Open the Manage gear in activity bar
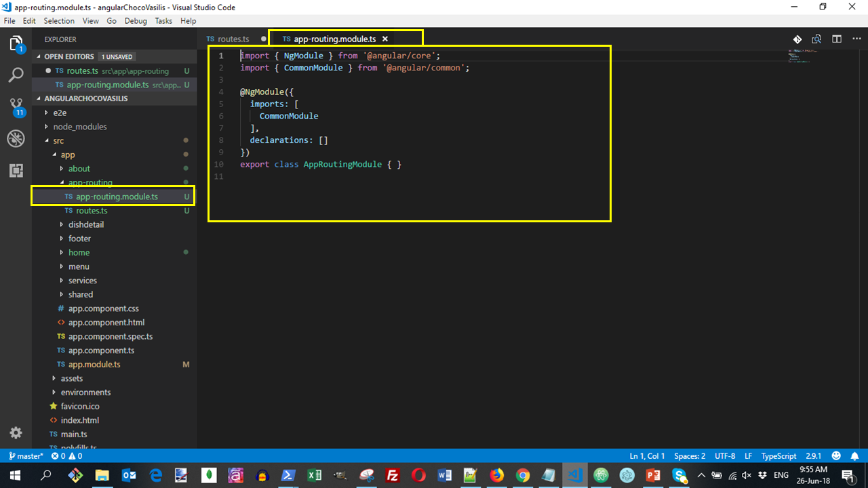 click(x=16, y=432)
